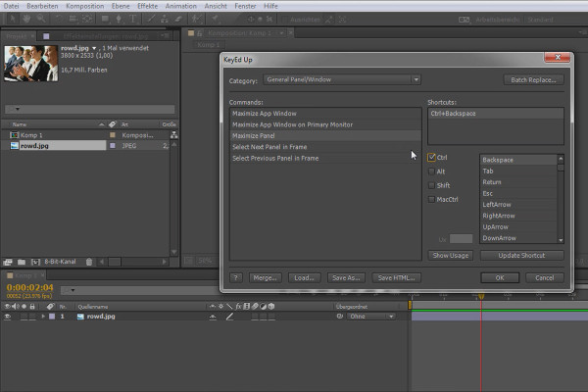Viewport: 588px width, 392px height.
Task: Select the Eraser tool
Action: point(178,19)
